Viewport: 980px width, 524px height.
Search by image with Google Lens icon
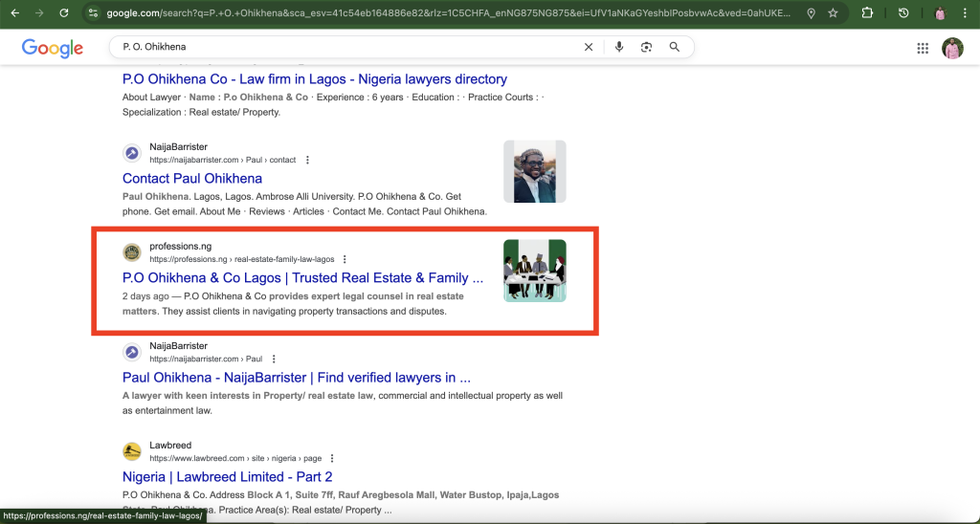pyautogui.click(x=646, y=47)
